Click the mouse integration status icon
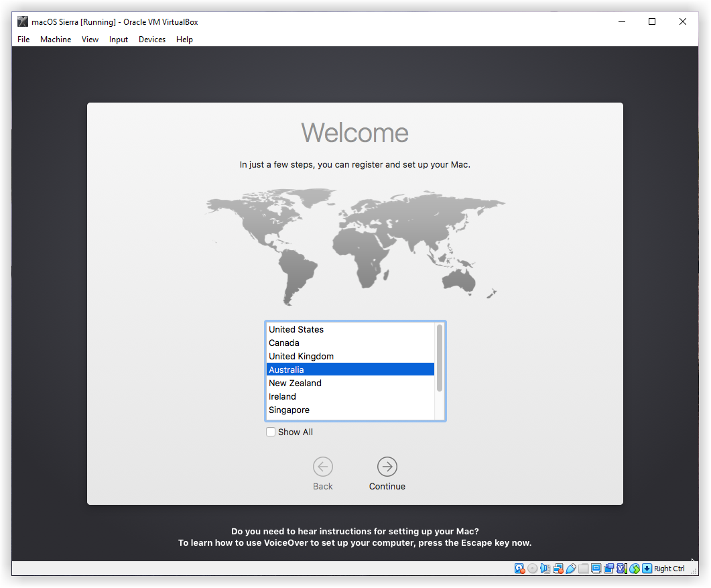Image resolution: width=711 pixels, height=588 pixels. (635, 569)
